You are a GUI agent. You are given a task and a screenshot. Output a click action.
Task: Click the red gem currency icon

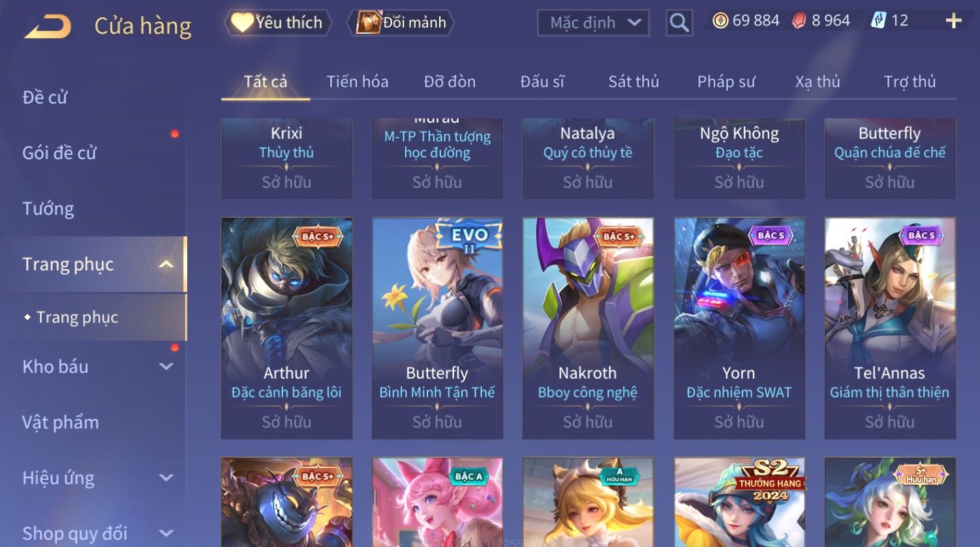[799, 21]
